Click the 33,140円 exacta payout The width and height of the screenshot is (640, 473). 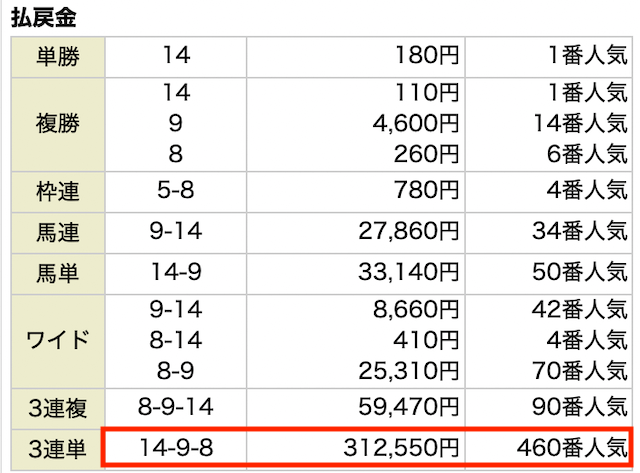click(x=409, y=272)
